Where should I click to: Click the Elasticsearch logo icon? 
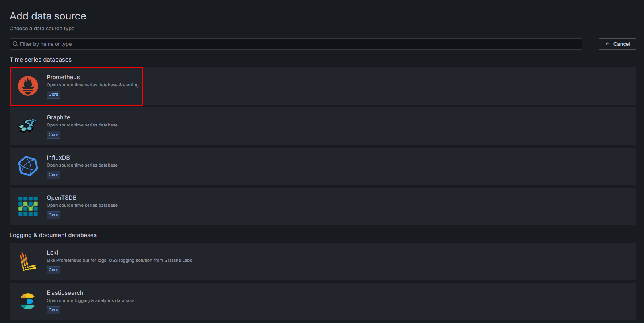click(x=28, y=302)
